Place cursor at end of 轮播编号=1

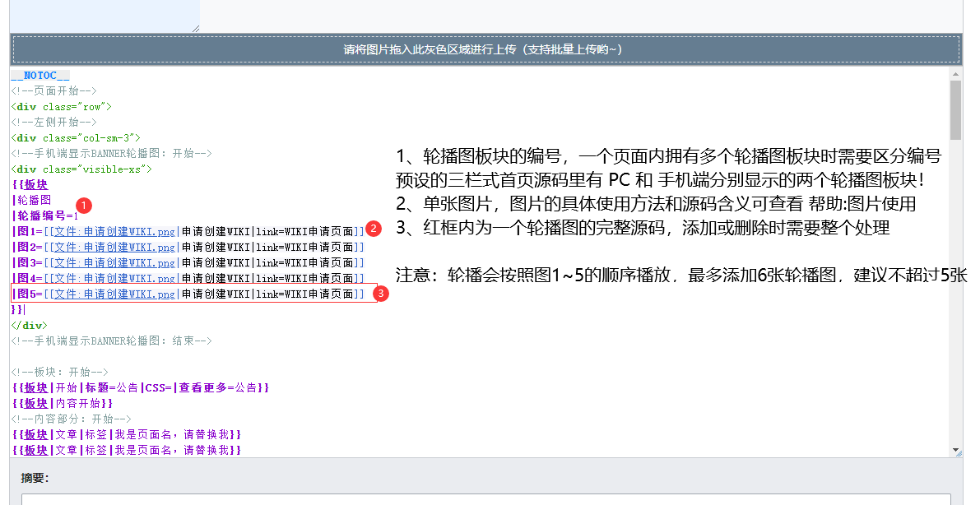tap(80, 215)
